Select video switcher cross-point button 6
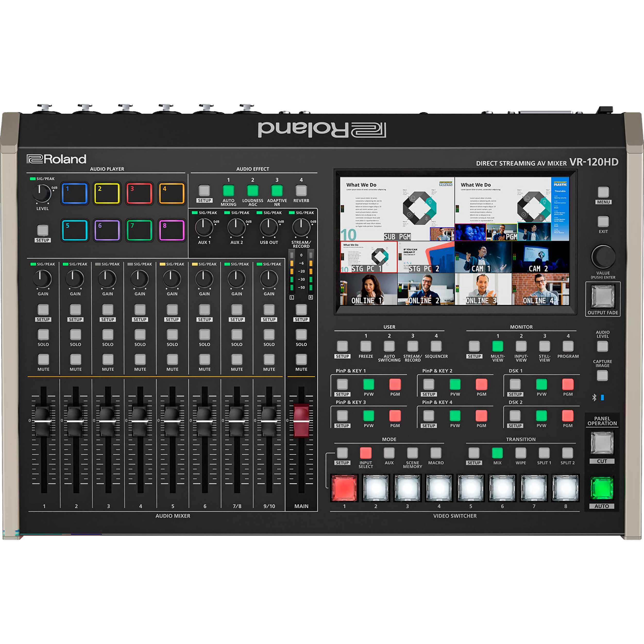The image size is (644, 644). point(502,488)
